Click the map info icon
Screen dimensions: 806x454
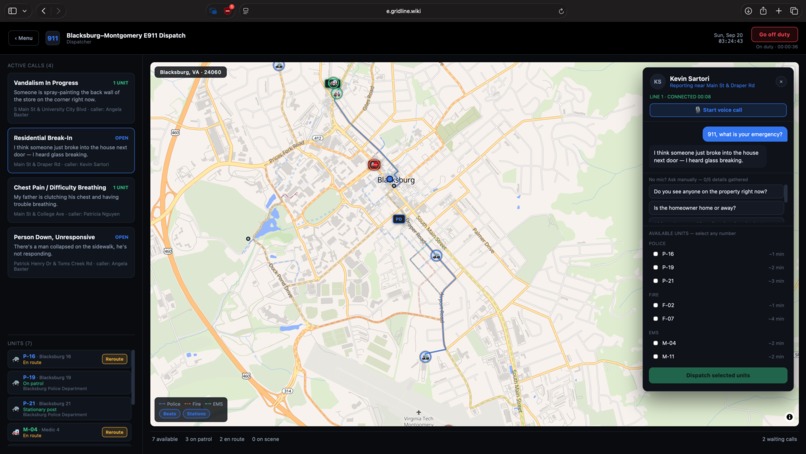pos(790,417)
